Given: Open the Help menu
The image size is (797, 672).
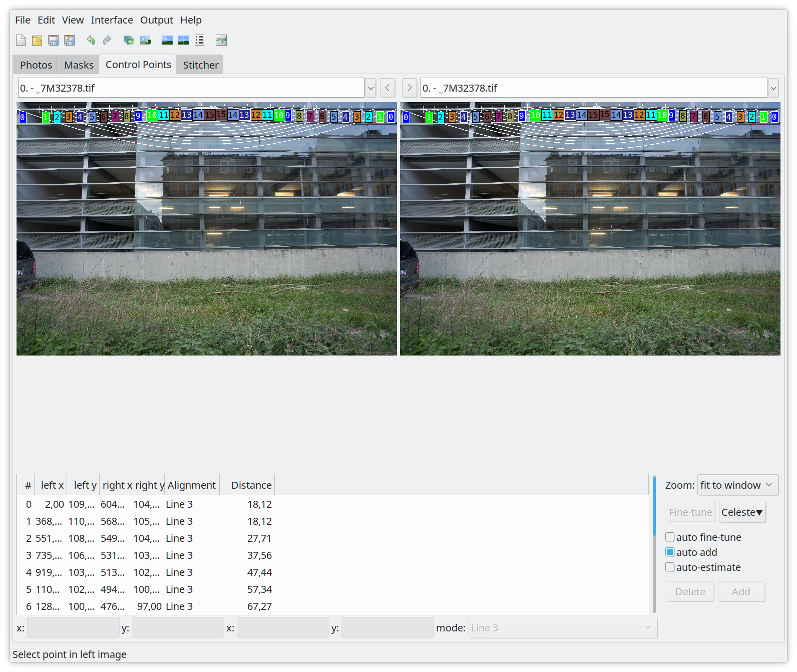Looking at the screenshot, I should point(191,20).
